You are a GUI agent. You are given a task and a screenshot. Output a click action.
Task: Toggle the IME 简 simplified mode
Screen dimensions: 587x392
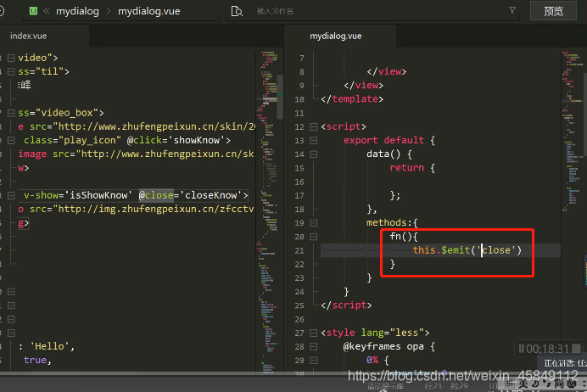click(559, 384)
